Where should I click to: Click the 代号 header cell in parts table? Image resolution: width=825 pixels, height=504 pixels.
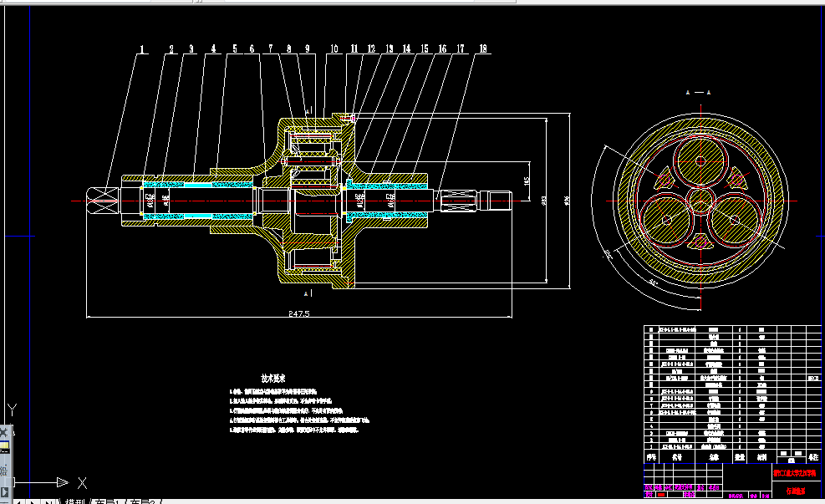677,457
